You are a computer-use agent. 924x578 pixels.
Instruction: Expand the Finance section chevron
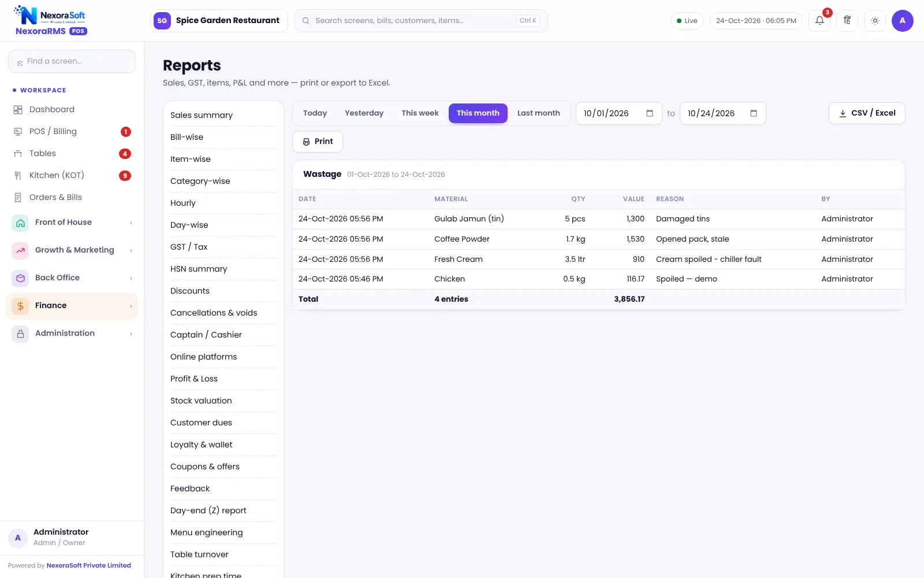click(131, 306)
